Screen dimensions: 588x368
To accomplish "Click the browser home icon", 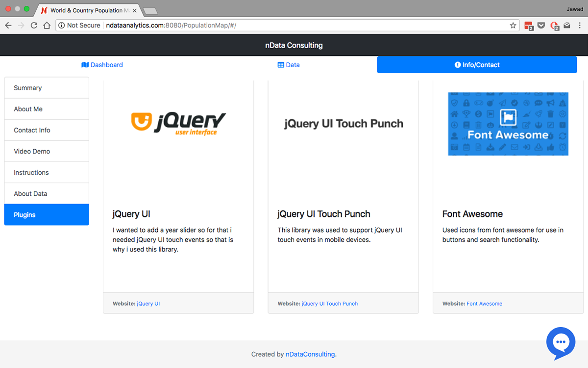I will [x=47, y=26].
